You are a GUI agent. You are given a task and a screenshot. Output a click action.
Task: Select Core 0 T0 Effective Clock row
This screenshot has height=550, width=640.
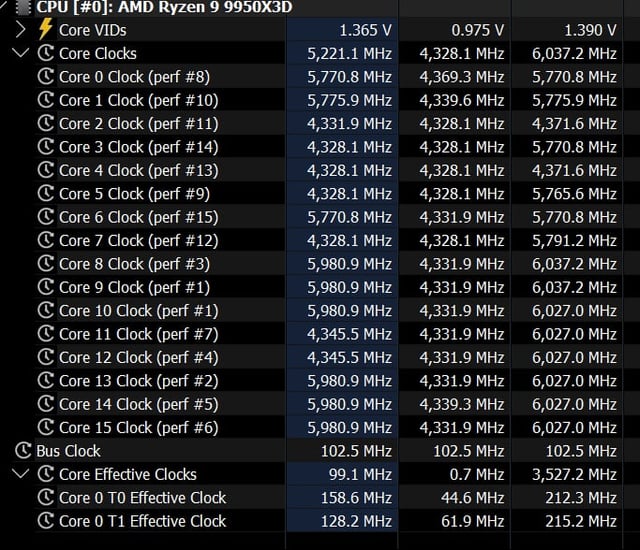142,498
